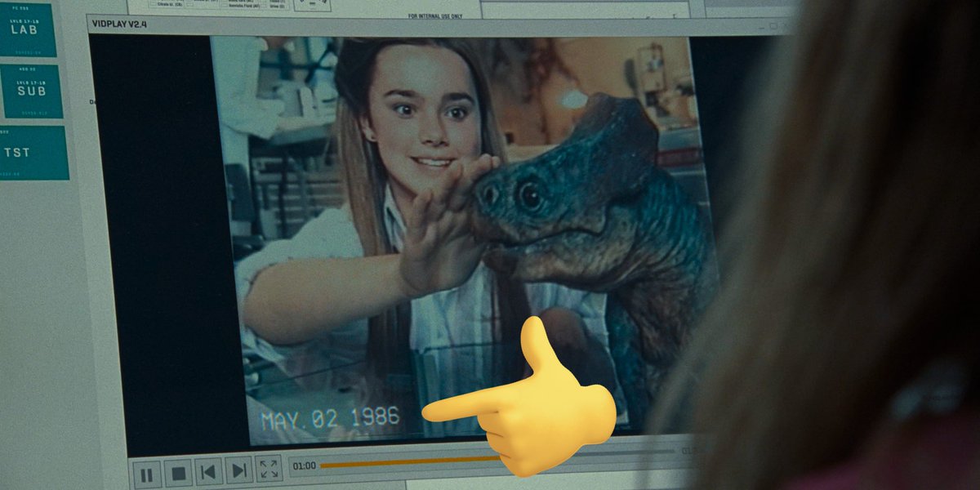Toggle fullscreen with the expand-arrows icon

coord(269,469)
